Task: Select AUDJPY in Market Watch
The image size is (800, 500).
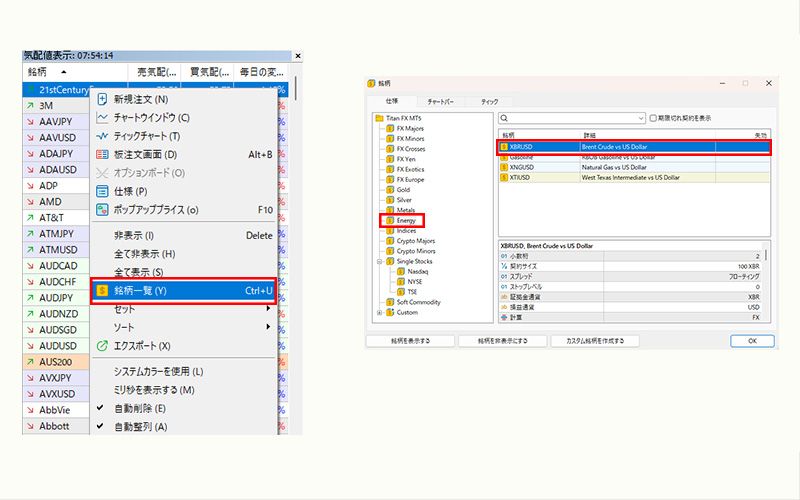Action: pos(58,298)
